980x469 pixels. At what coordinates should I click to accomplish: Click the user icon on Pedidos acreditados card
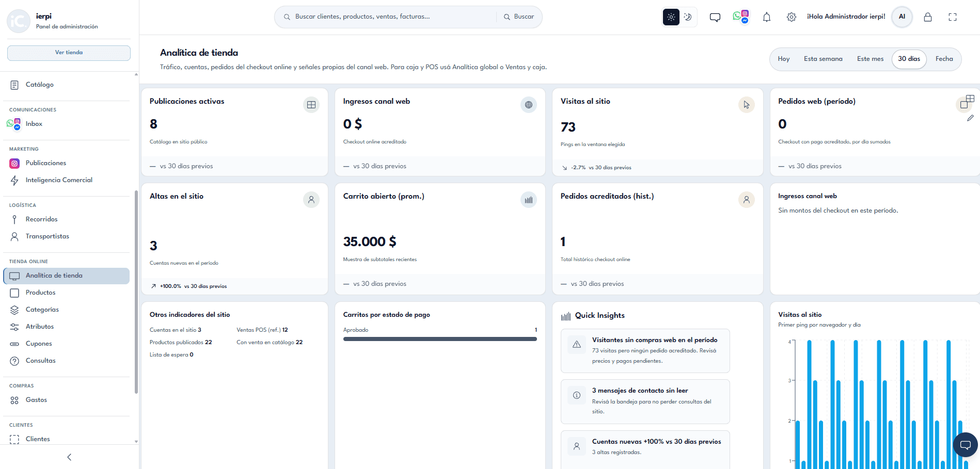[747, 200]
